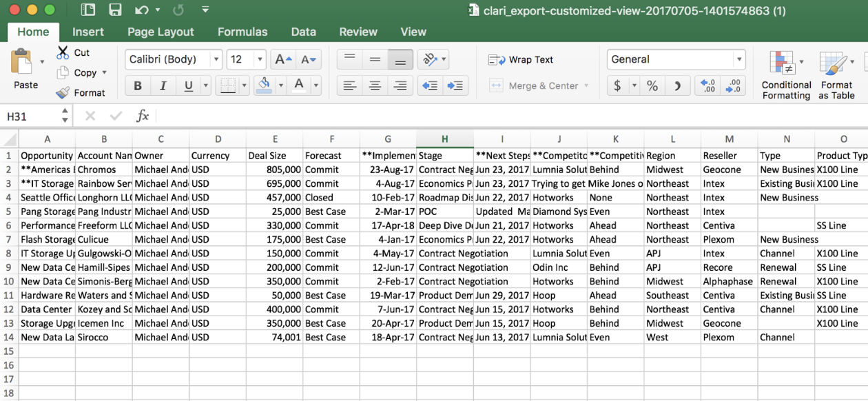Click Decrease Decimal icon
Viewport: 868px width, 401px height.
(733, 86)
